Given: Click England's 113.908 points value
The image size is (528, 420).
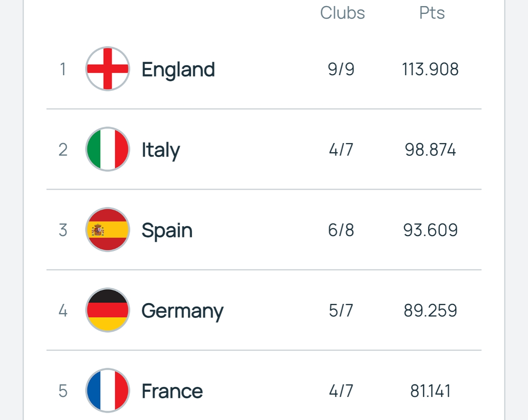Looking at the screenshot, I should pos(430,70).
